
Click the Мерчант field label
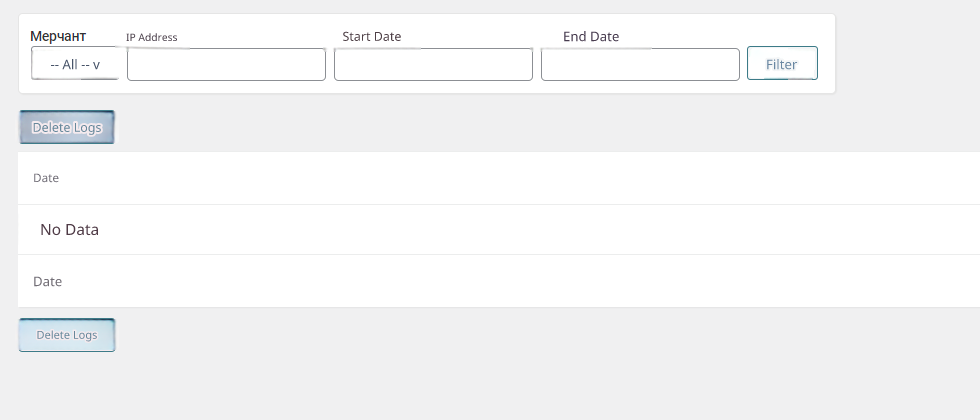click(x=58, y=36)
